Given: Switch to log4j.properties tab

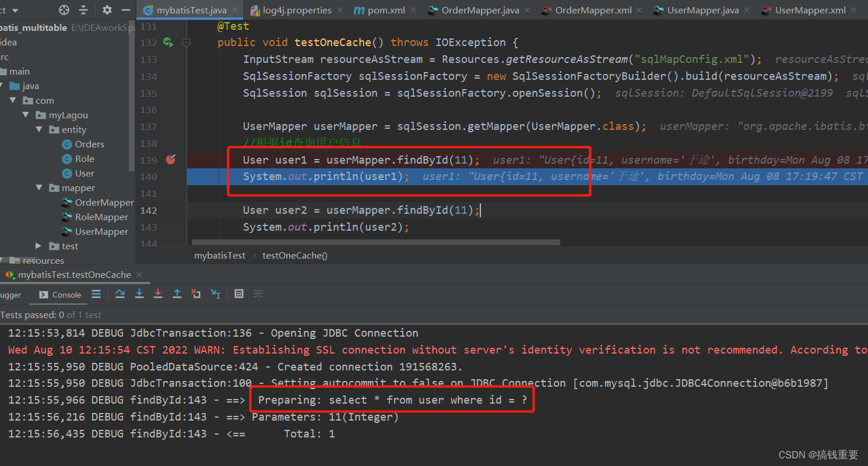Looking at the screenshot, I should (x=297, y=10).
